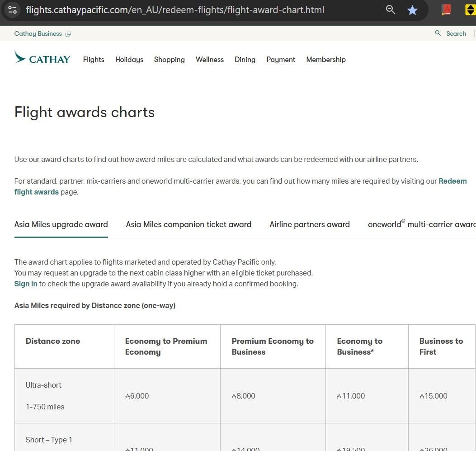Click Premium Economy to Business column header
This screenshot has height=451, width=476.
(273, 347)
